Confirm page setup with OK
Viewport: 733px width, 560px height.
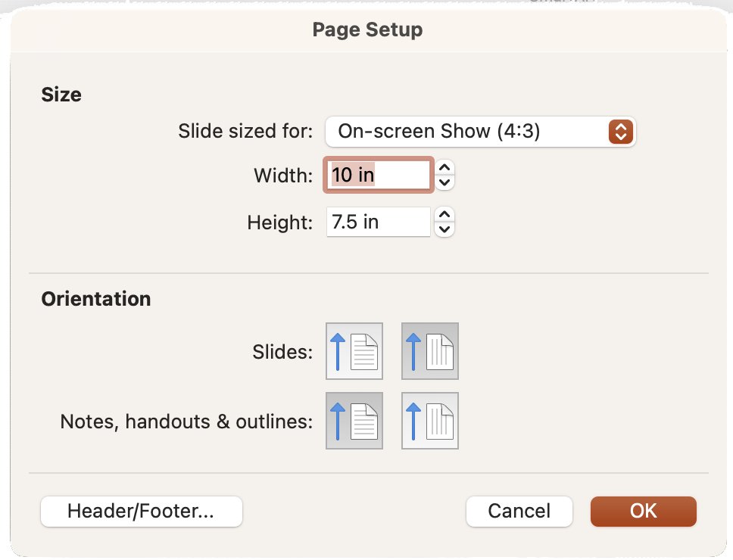tap(643, 511)
